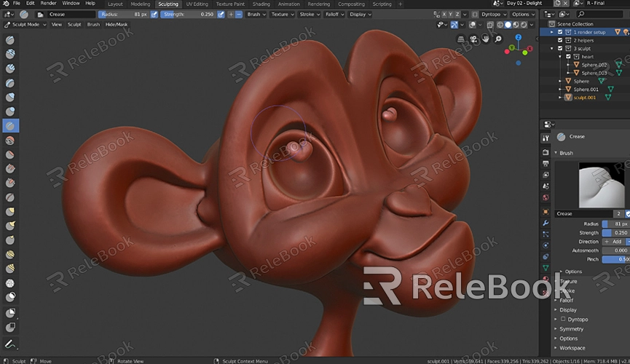630x364 pixels.
Task: Click the subtract direction minus button in header
Action: coord(239,15)
